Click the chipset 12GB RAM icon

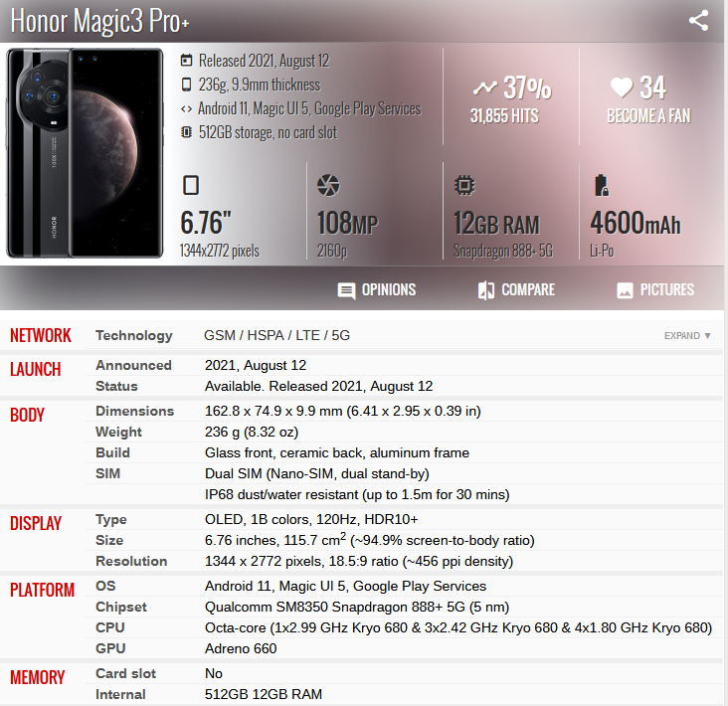tap(463, 185)
